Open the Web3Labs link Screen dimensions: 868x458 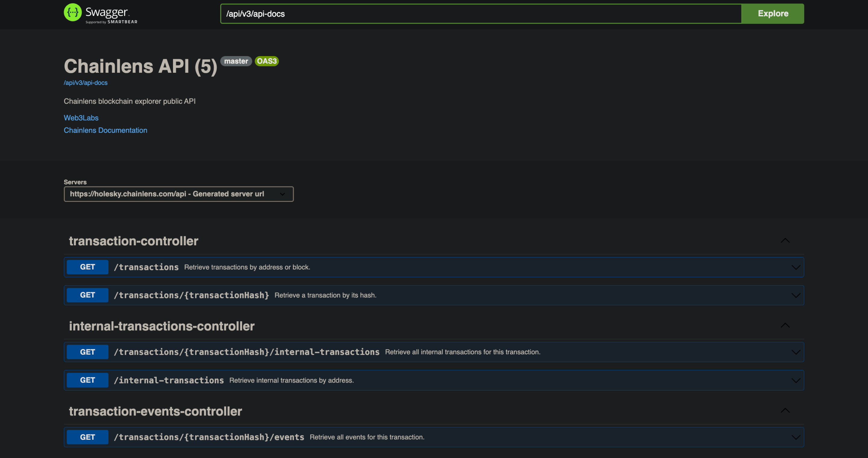click(x=81, y=118)
